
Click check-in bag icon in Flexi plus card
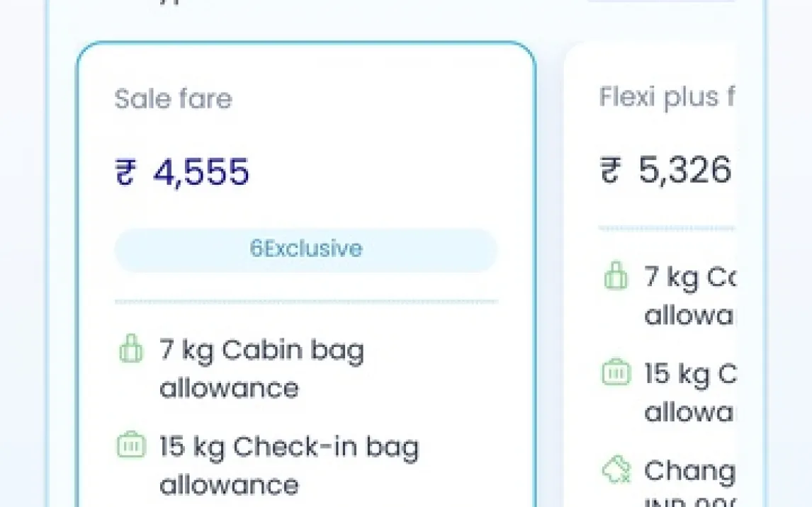615,372
